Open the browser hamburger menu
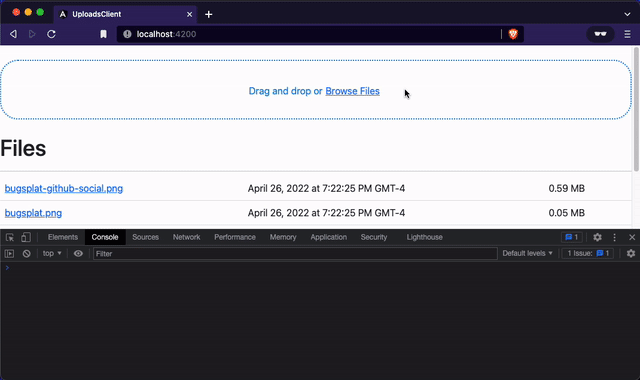The width and height of the screenshot is (640, 380). [627, 34]
